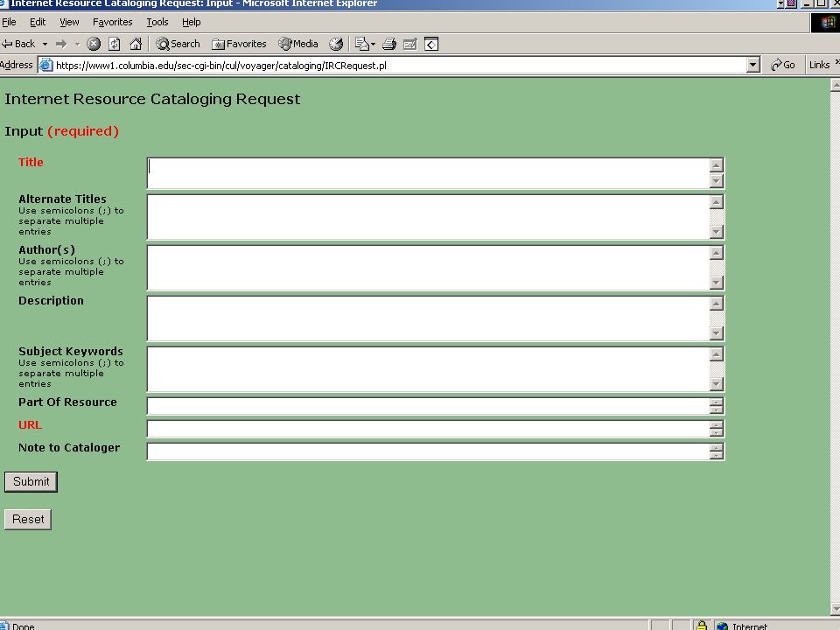This screenshot has height=630, width=840.
Task: Click the Submit button
Action: [x=31, y=481]
